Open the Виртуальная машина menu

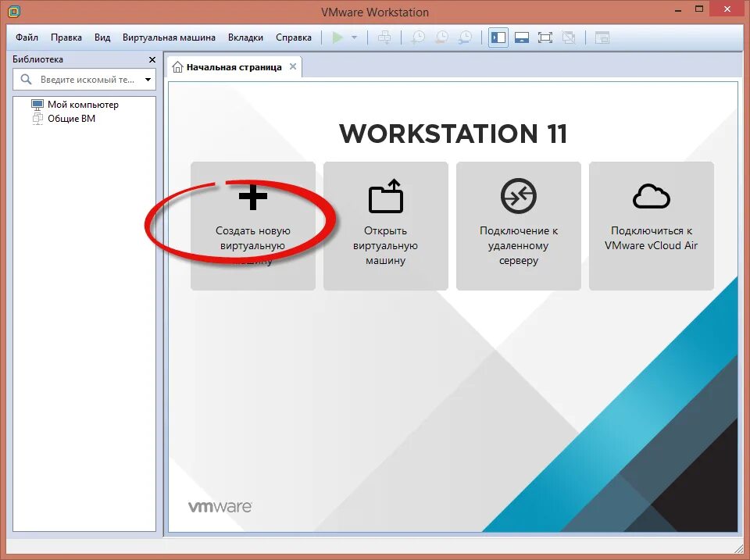pos(169,37)
